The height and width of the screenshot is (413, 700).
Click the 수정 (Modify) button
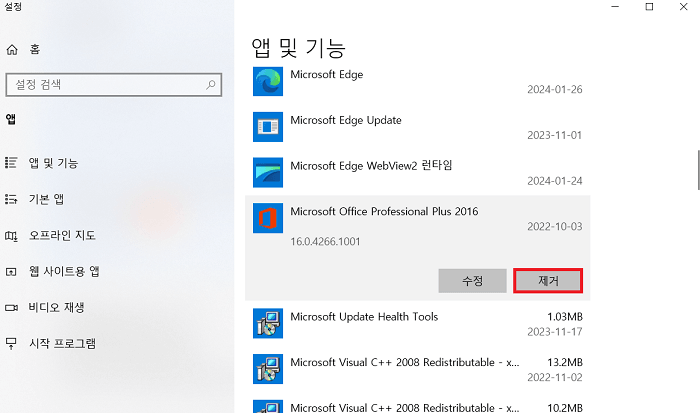point(472,281)
